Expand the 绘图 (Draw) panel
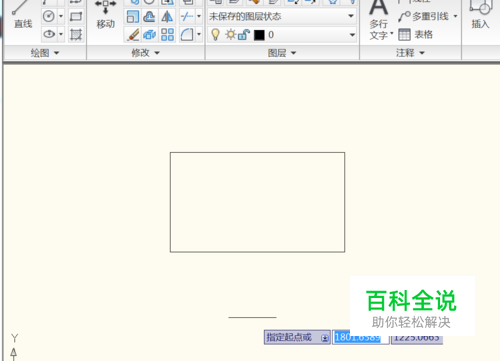The image size is (500, 361). [45, 53]
